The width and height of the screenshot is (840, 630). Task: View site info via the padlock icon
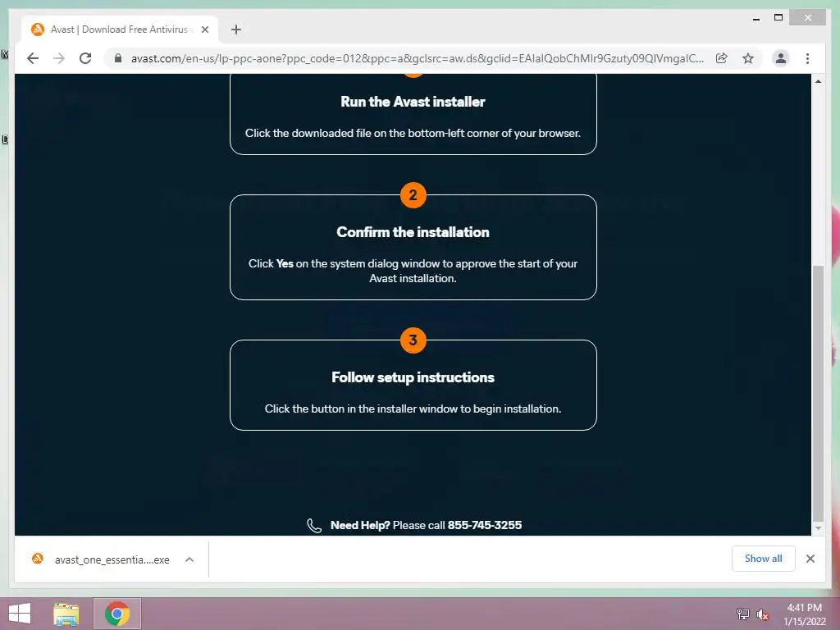pos(118,58)
